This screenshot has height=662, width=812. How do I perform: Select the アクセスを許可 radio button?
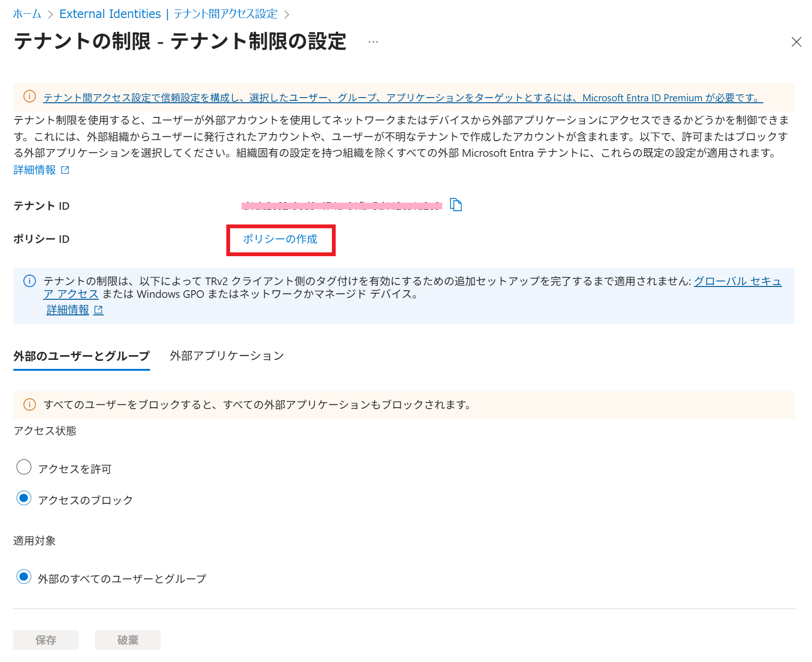click(x=24, y=467)
